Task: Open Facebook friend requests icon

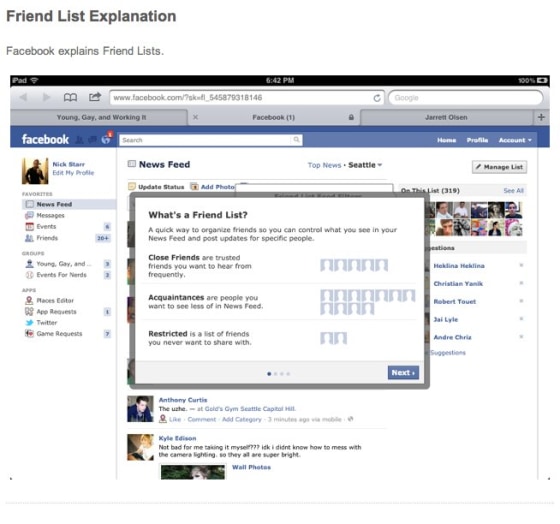Action: click(x=79, y=140)
